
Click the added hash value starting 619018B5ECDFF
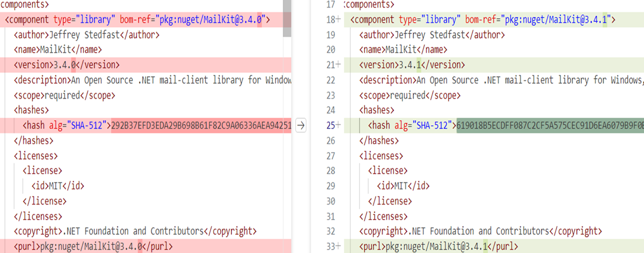tap(550, 125)
